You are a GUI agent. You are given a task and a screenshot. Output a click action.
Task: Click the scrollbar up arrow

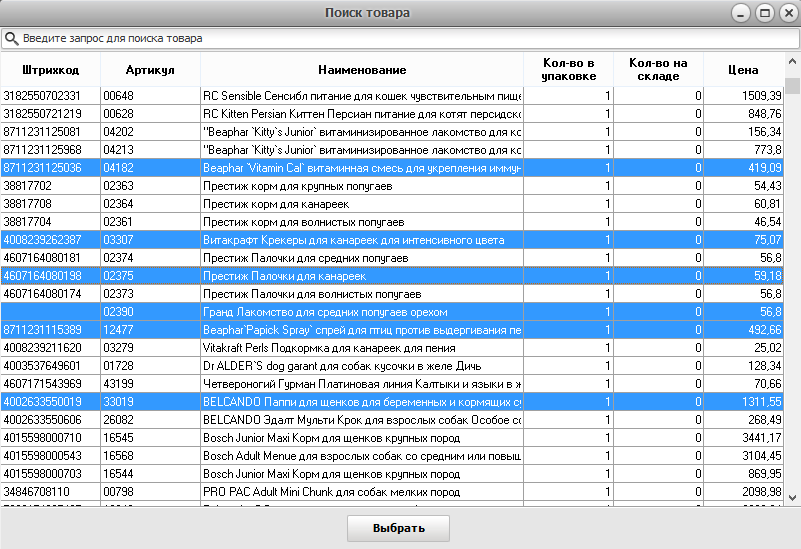[792, 62]
